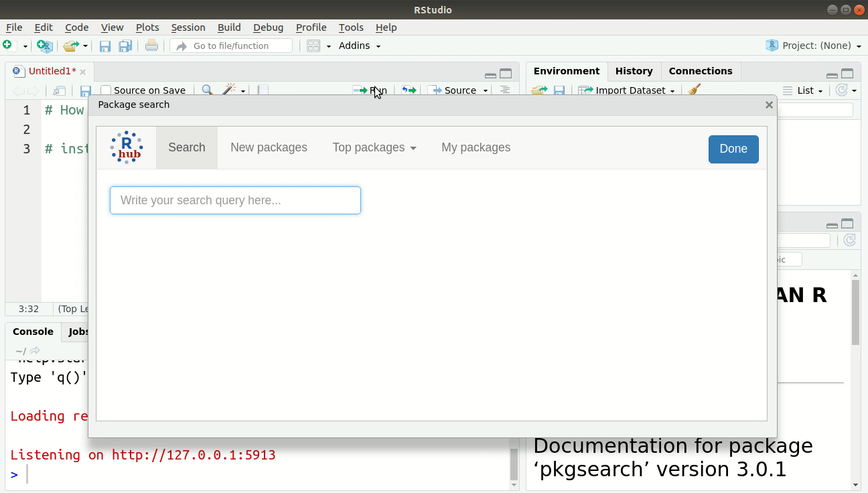Viewport: 868px width, 493px height.
Task: Open the new file type dropdown arrow
Action: click(25, 46)
